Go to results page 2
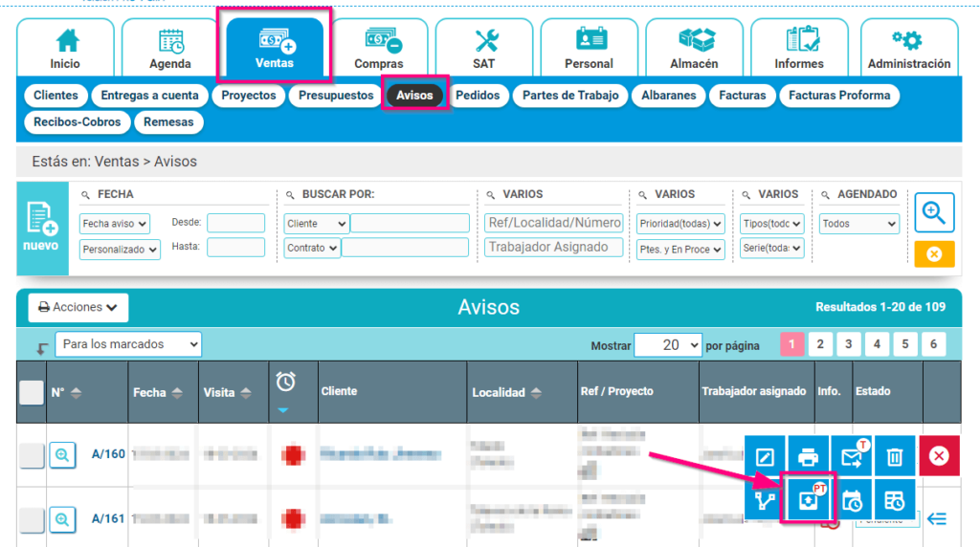Screen dimensions: 980x547 coord(820,344)
